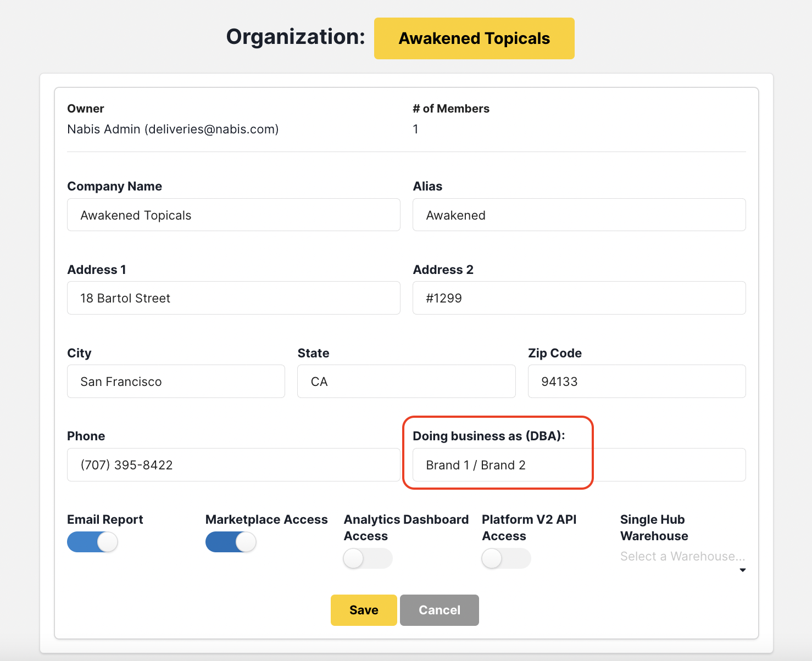Click the Phone number input
812x661 pixels.
point(233,465)
